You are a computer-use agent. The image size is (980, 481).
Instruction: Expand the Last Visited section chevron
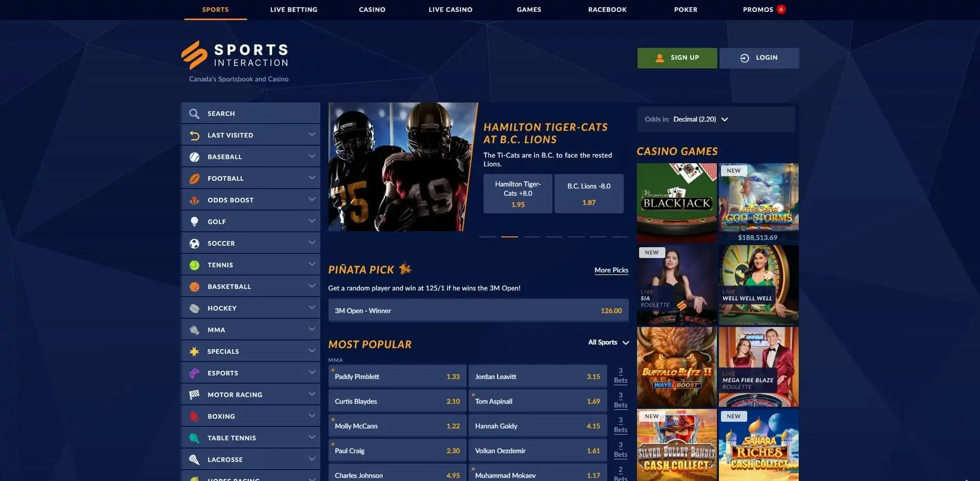312,134
